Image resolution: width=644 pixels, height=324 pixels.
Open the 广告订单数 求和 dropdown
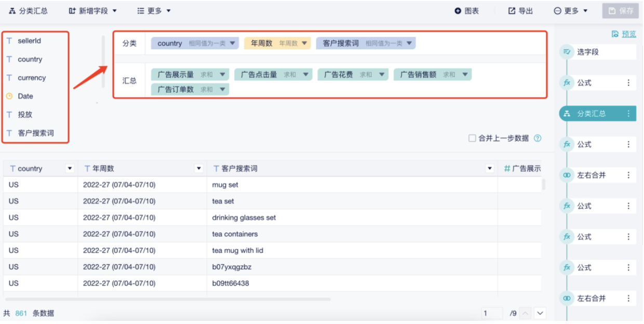[x=223, y=89]
